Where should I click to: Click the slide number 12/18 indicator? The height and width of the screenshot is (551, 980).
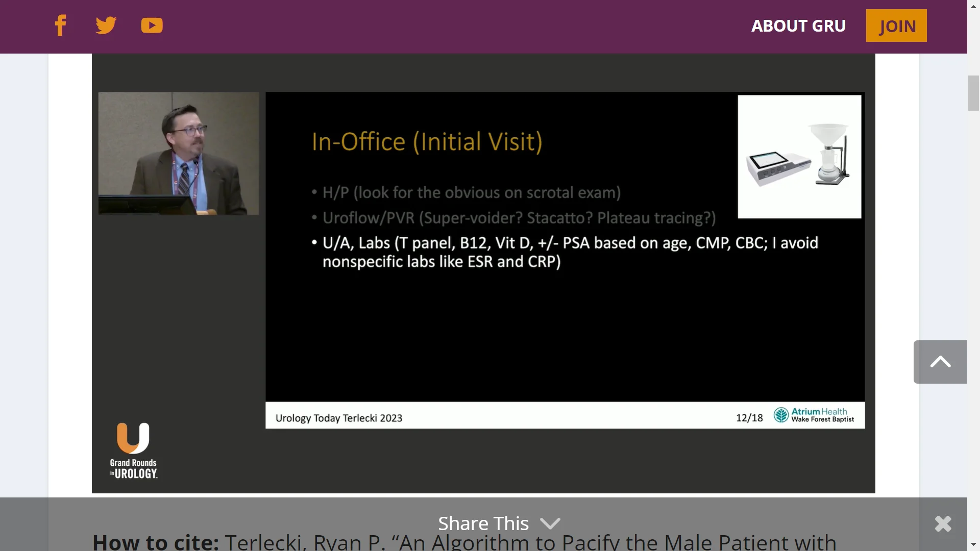point(750,417)
